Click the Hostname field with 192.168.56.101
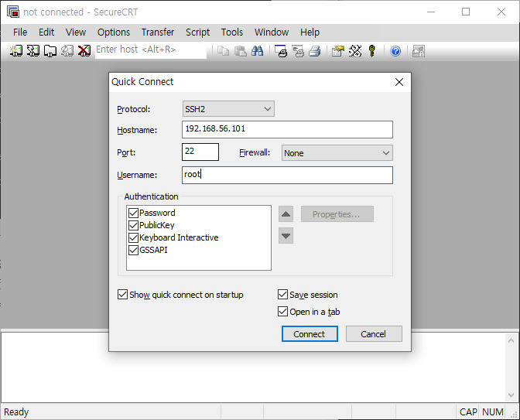 pyautogui.click(x=287, y=129)
